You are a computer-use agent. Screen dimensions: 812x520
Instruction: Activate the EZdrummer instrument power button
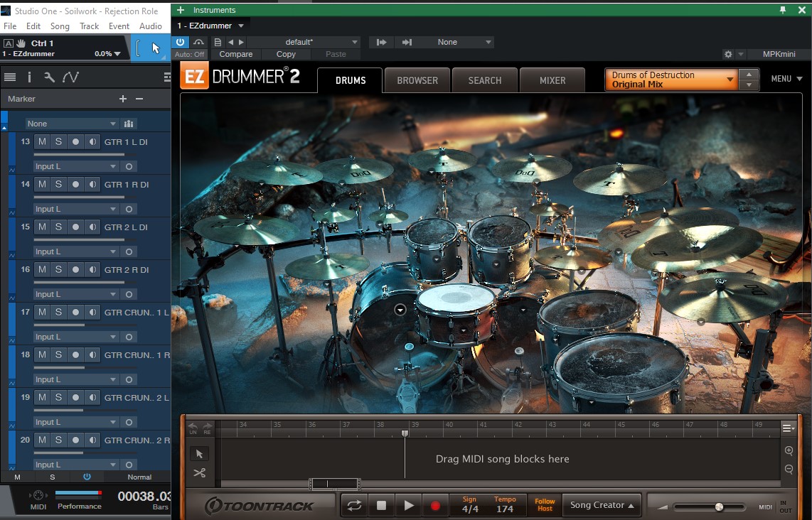click(x=180, y=43)
